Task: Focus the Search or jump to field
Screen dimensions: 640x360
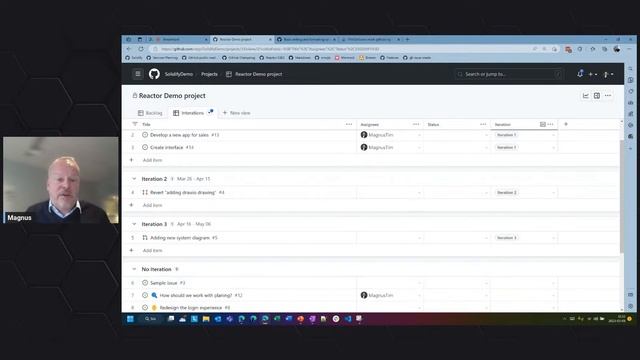Action: click(509, 74)
